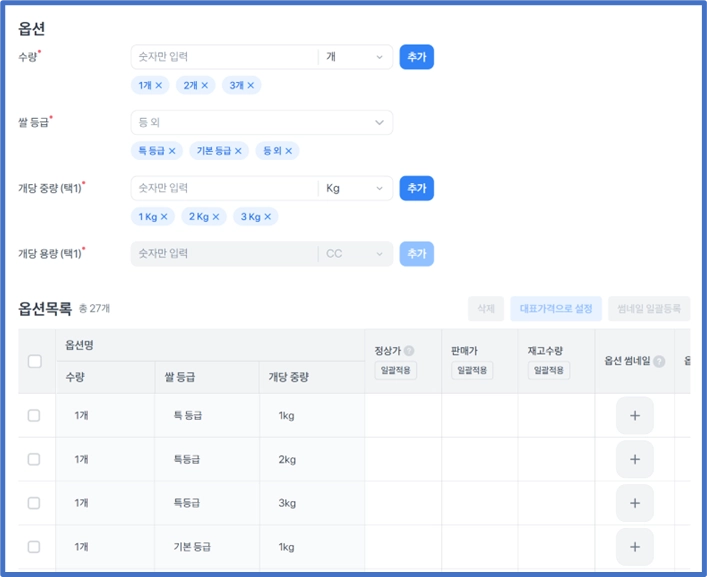Remove the 2개 quantity tag

(205, 85)
